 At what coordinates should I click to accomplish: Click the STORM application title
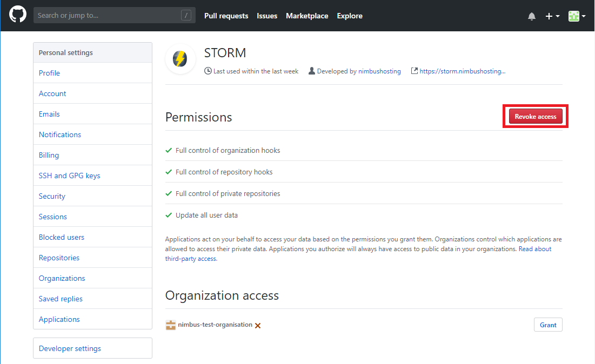pos(225,53)
